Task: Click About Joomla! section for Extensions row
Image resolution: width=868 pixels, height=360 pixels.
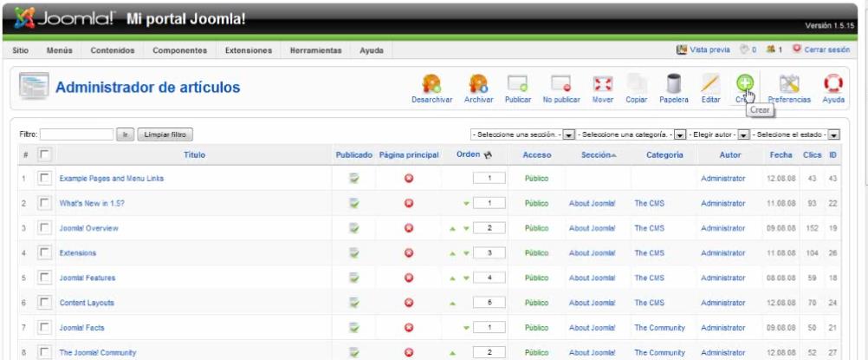Action: tap(592, 253)
